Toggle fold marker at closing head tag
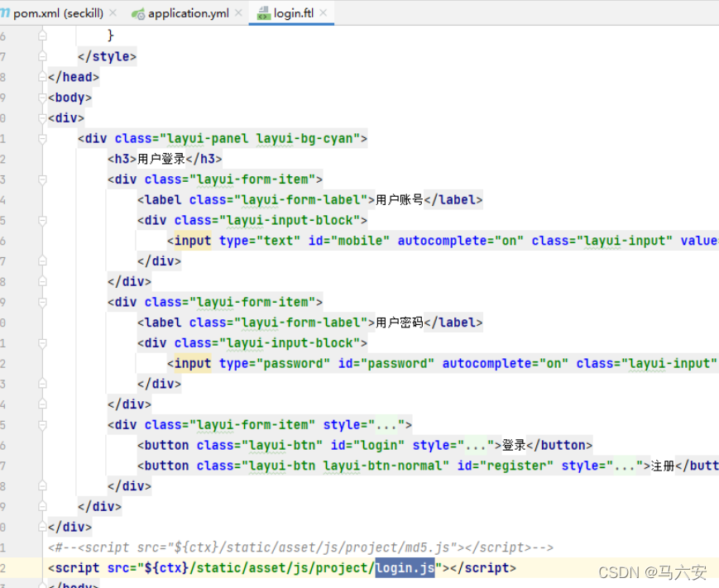 coord(43,77)
